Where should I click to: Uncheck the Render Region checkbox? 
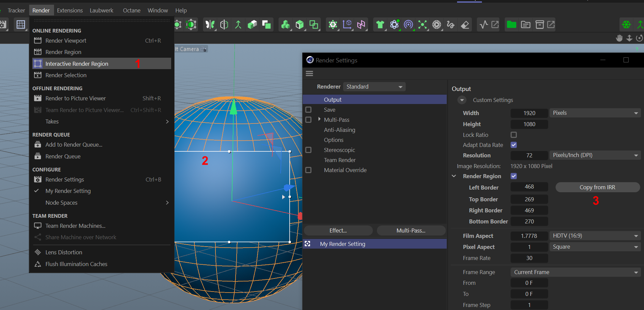514,176
